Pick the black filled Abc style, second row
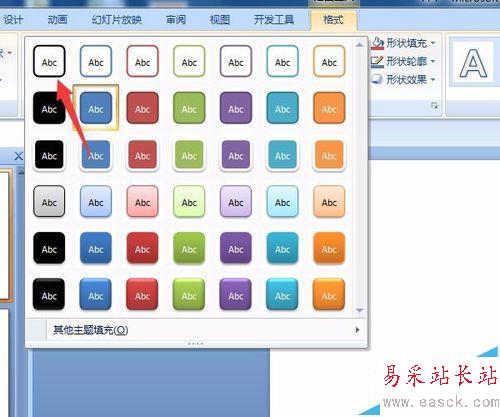Viewport: 500px width, 417px height. click(49, 108)
